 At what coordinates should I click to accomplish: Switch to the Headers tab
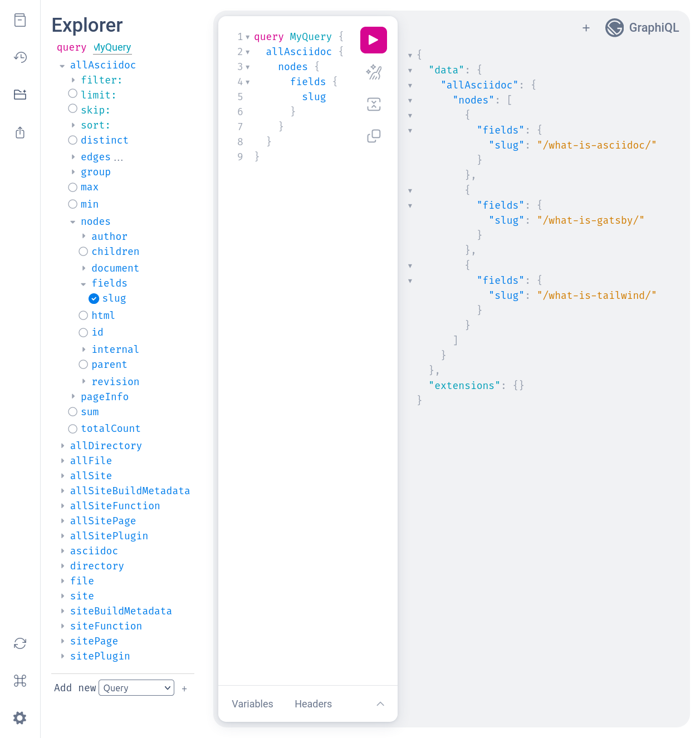313,704
